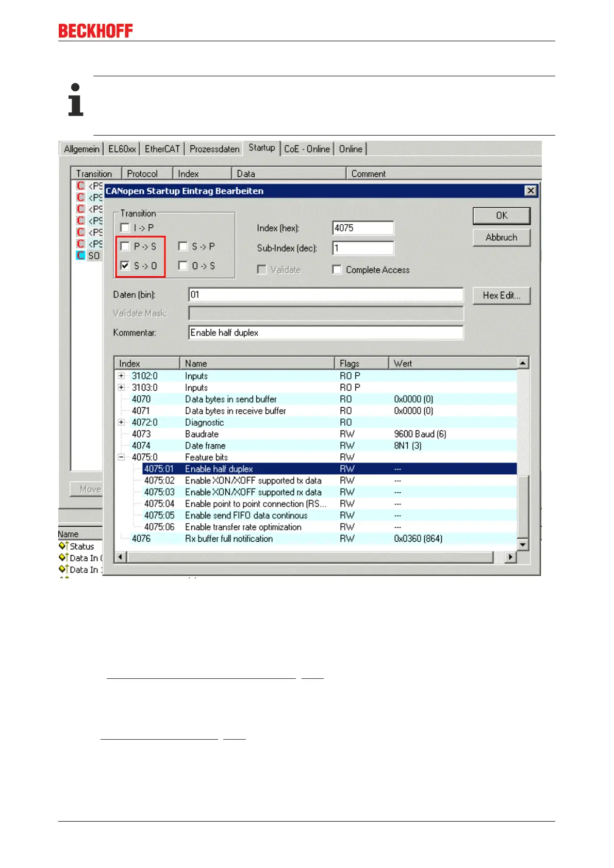Select the 4071 Data bytes in receive buffer row
This screenshot has width=614, height=868.
pos(316,411)
